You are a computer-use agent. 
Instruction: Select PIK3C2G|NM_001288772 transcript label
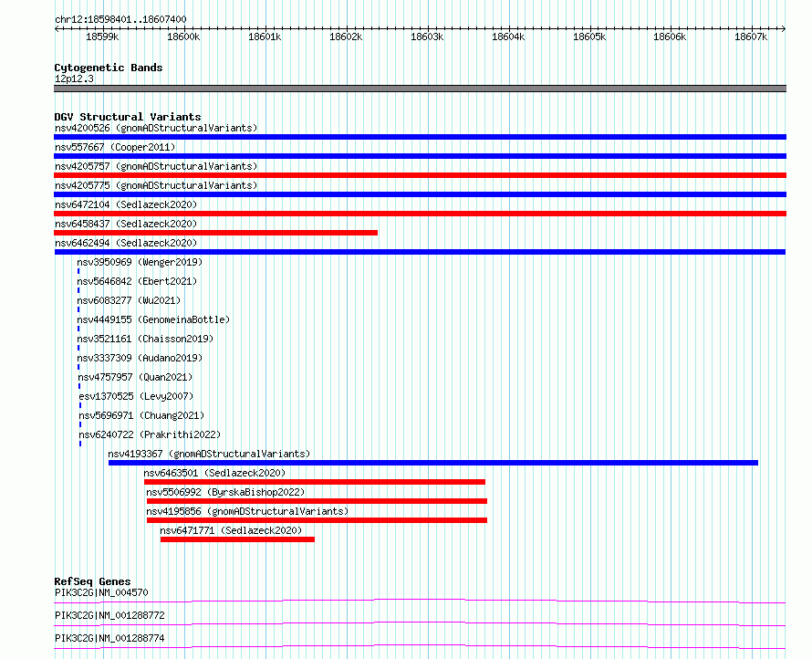point(109,615)
